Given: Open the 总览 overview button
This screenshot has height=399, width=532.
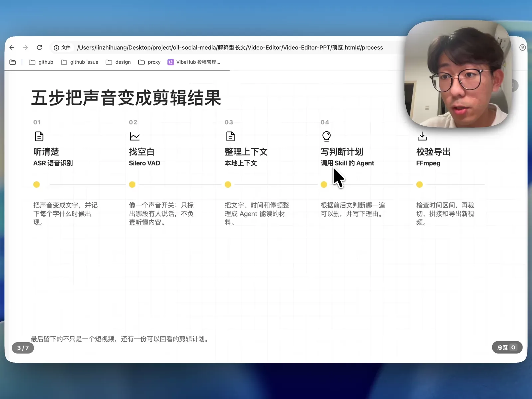Looking at the screenshot, I should [507, 347].
